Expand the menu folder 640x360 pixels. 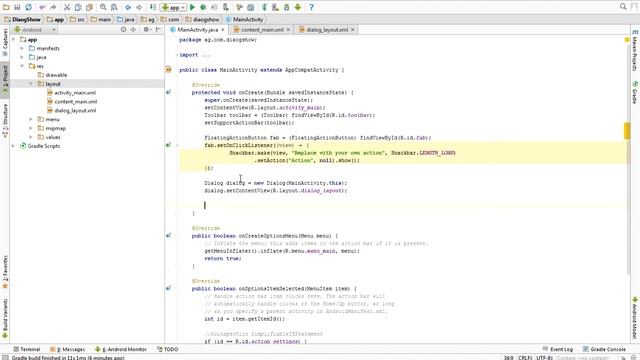click(31, 119)
